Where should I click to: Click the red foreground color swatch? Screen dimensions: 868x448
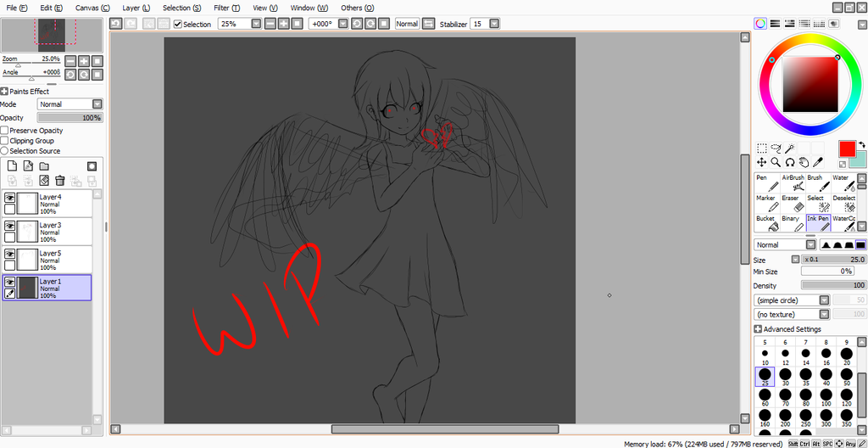[848, 148]
